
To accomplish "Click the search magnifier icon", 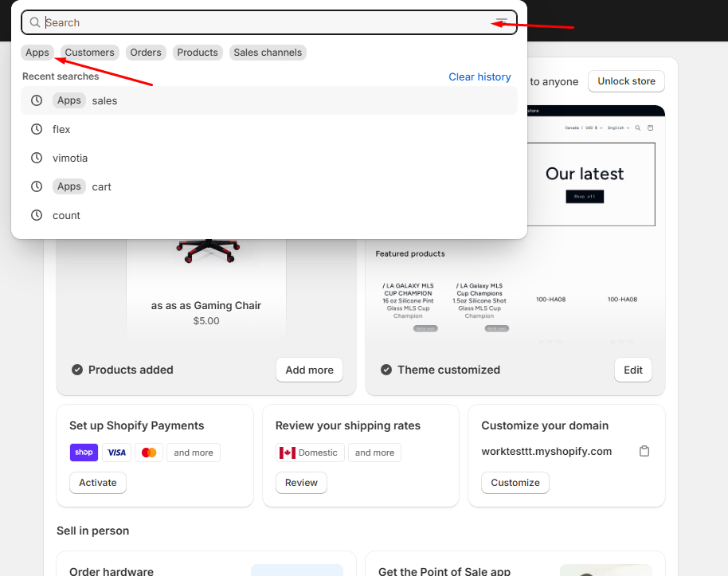I will [35, 22].
